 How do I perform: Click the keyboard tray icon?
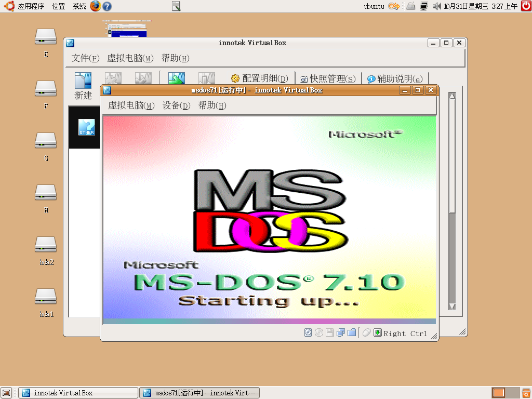(411, 6)
